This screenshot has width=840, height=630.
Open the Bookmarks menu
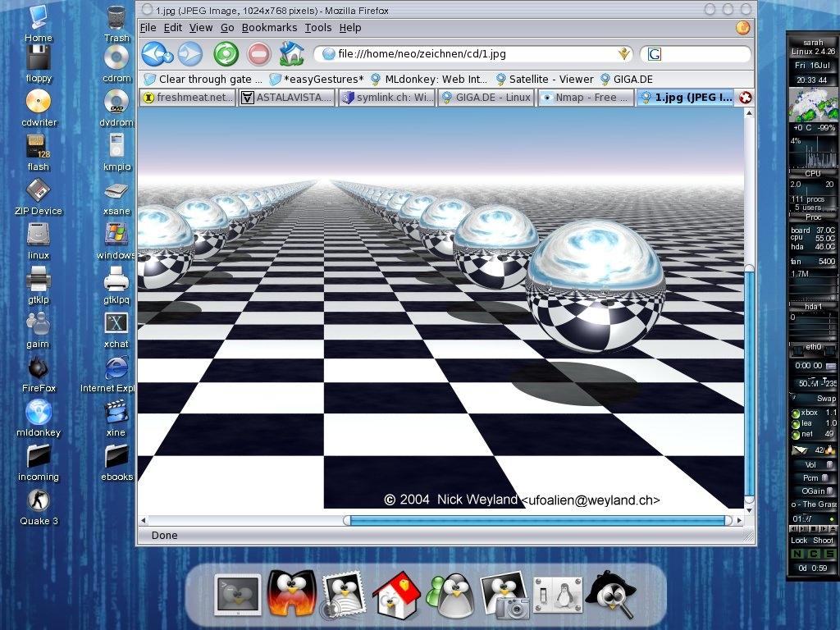click(269, 27)
